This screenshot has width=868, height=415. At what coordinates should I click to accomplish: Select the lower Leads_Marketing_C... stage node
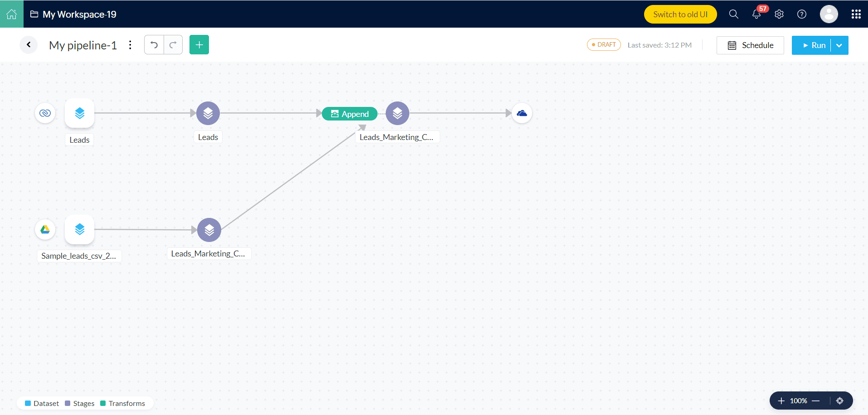[209, 230]
